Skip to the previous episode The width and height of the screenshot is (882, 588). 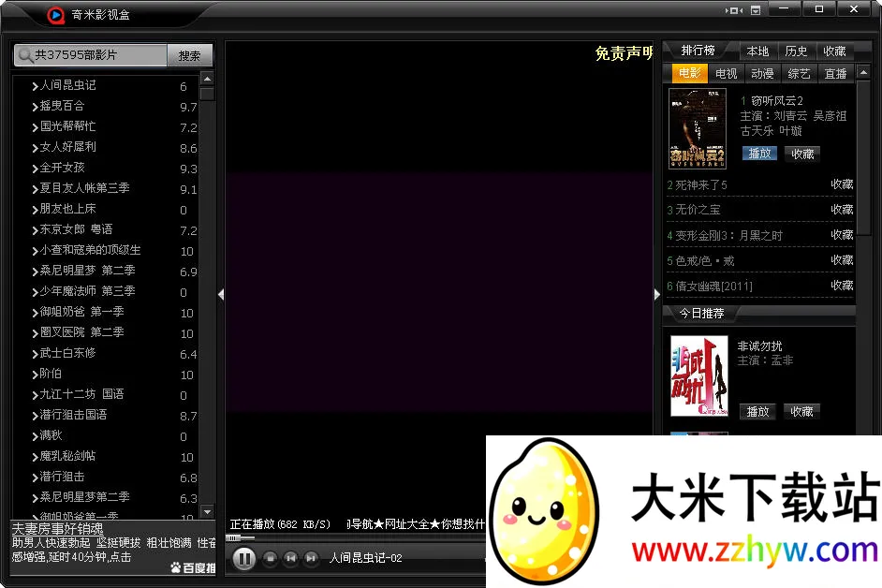(291, 559)
